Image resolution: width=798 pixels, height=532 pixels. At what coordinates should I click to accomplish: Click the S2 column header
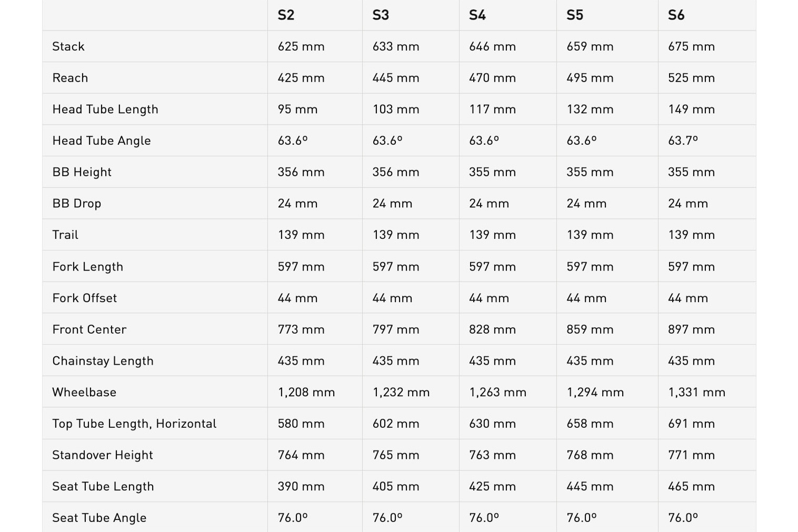(286, 15)
